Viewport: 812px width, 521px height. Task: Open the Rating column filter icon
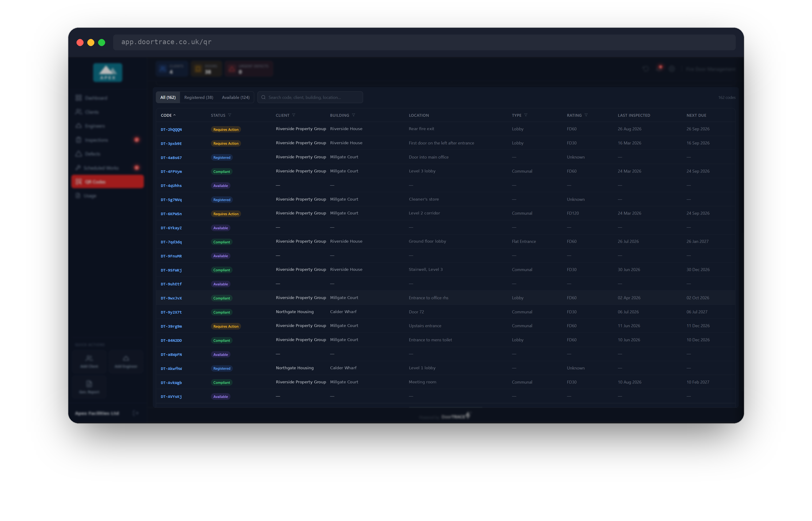(586, 115)
